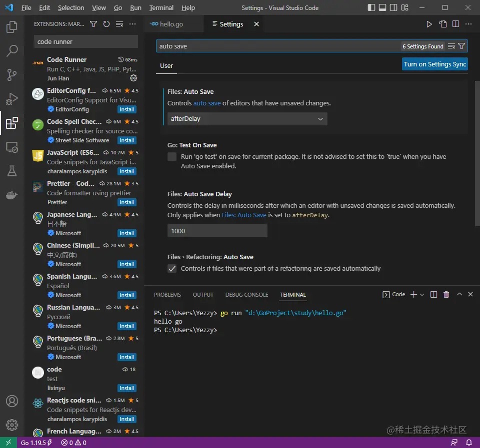Viewport: 480px width, 448px height.
Task: Refresh the extensions list
Action: tap(106, 24)
